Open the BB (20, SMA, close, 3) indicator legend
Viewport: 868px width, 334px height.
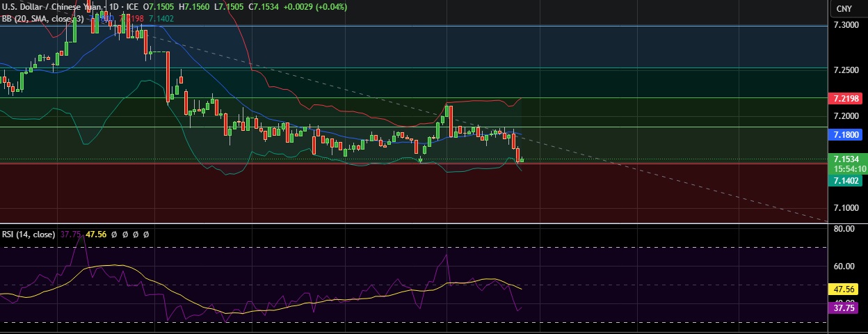43,19
